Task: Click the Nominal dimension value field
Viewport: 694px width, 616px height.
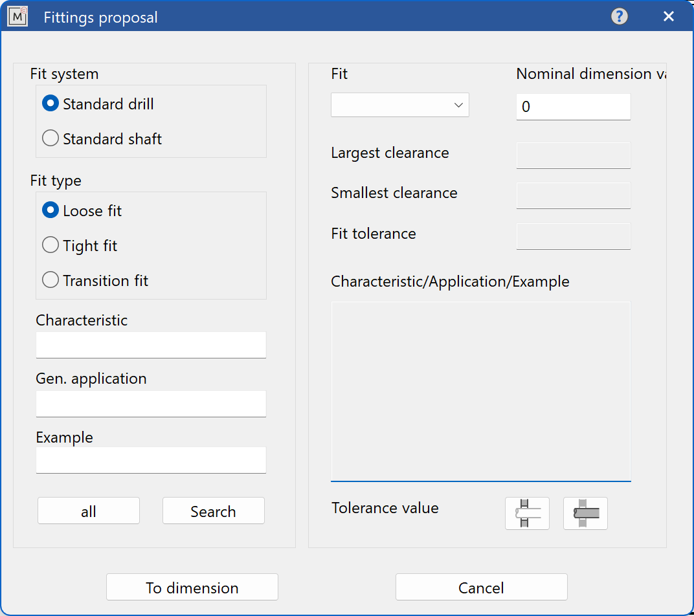Action: 573,107
